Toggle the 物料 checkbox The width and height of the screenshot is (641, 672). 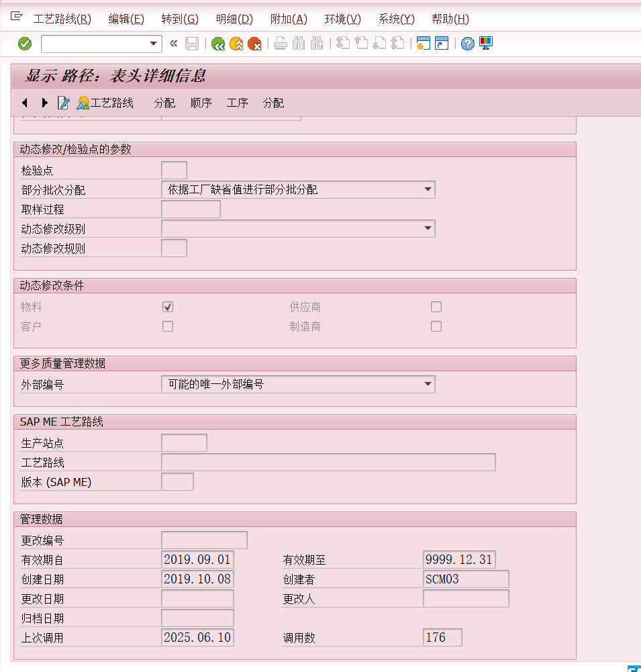168,307
